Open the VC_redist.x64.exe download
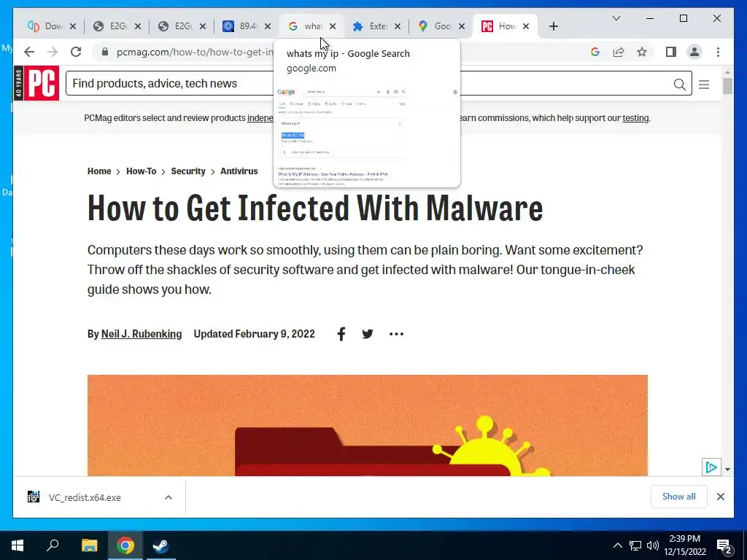 85,497
